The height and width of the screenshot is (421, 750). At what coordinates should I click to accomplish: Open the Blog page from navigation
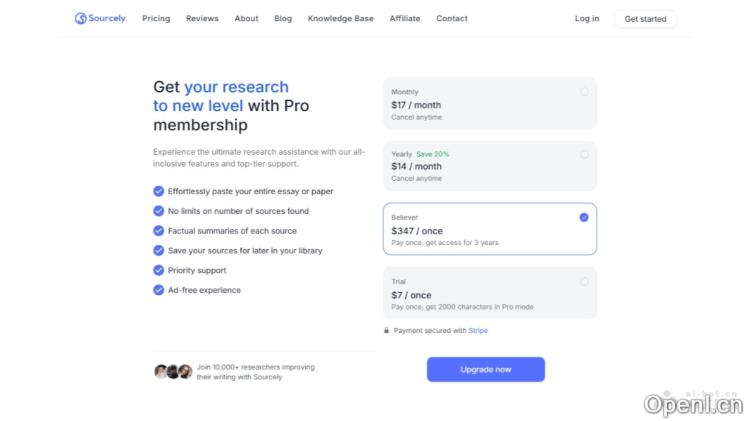point(283,18)
